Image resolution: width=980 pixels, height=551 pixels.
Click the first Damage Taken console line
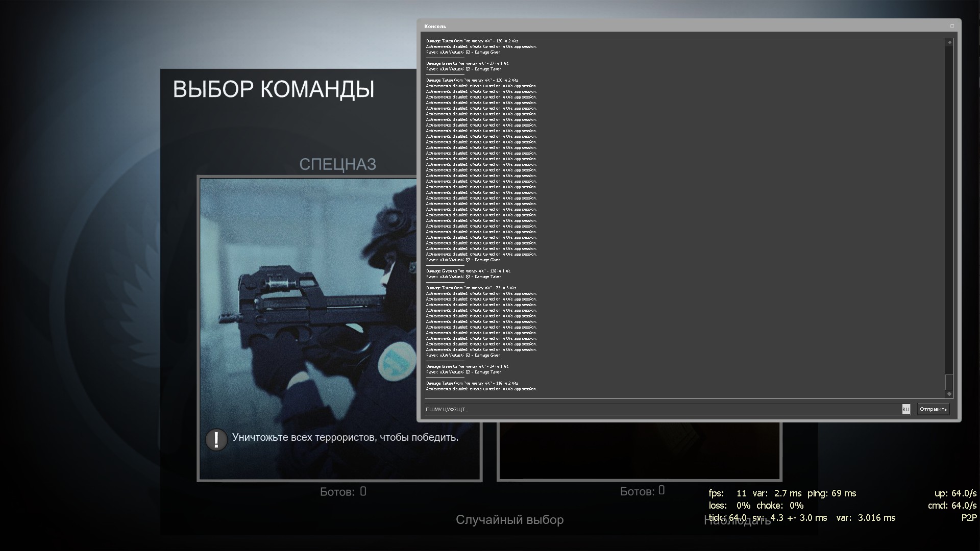pyautogui.click(x=472, y=41)
